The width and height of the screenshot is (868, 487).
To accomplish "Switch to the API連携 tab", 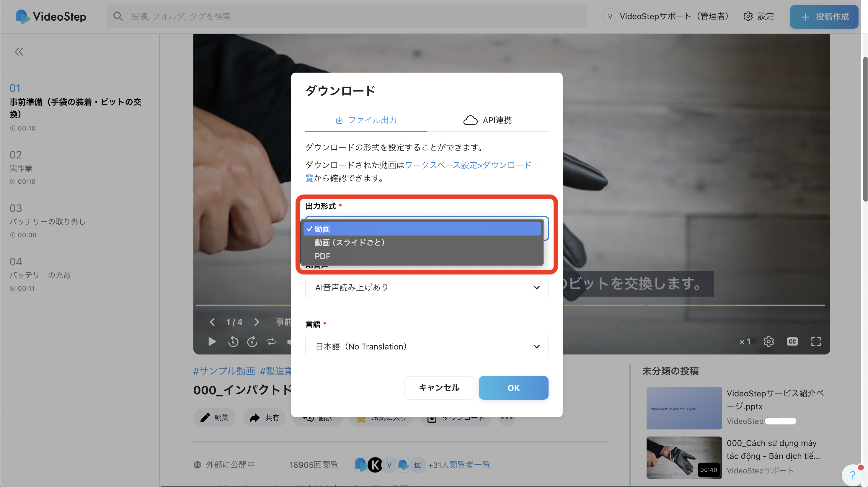I will (x=487, y=120).
